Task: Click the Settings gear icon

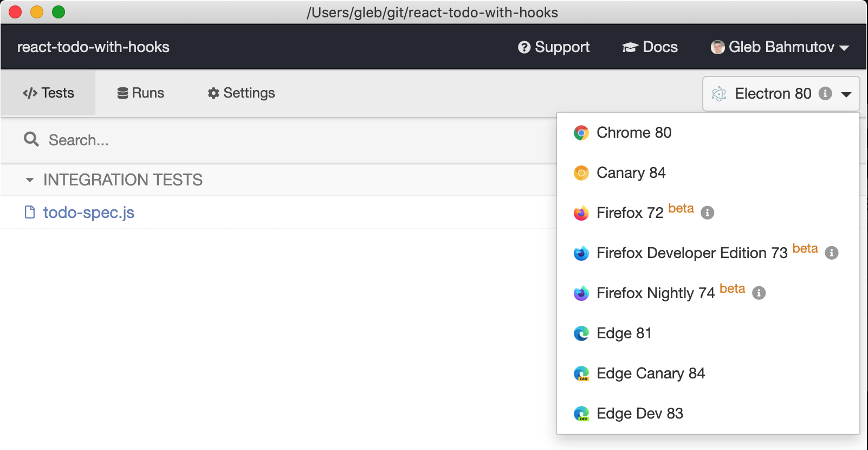Action: (213, 93)
